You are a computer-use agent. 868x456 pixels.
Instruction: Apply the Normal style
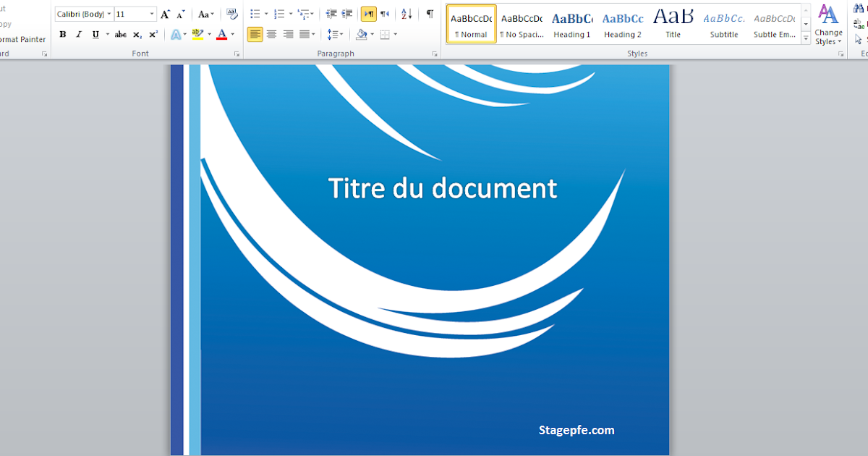click(472, 25)
